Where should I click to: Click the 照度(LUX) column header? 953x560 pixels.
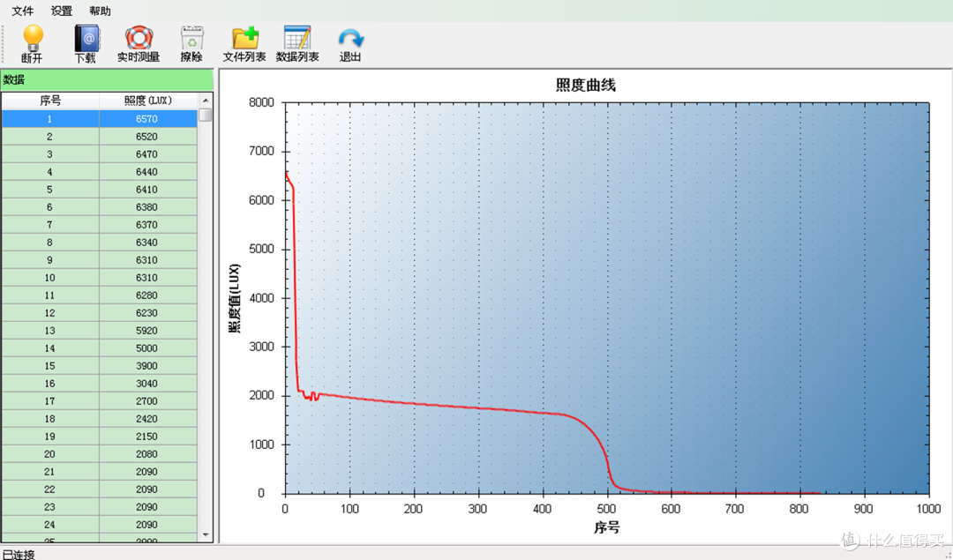[148, 101]
